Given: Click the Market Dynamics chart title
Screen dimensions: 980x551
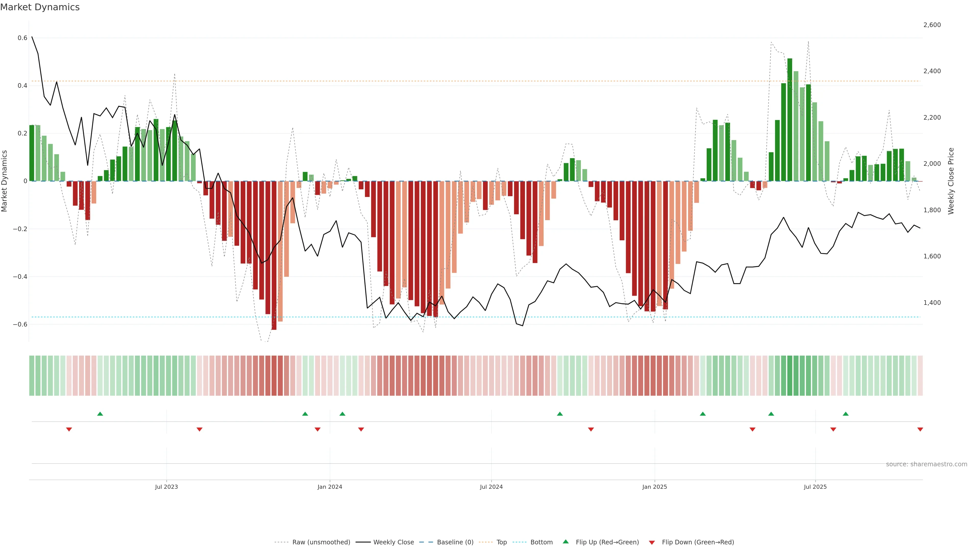Looking at the screenshot, I should 40,7.
